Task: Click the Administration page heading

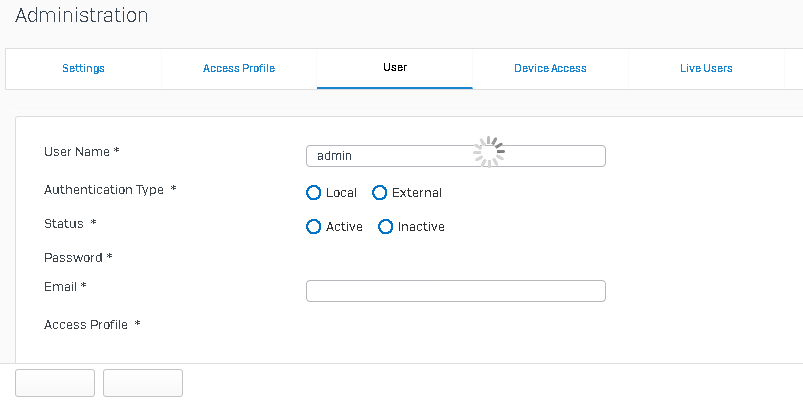Action: [81, 15]
